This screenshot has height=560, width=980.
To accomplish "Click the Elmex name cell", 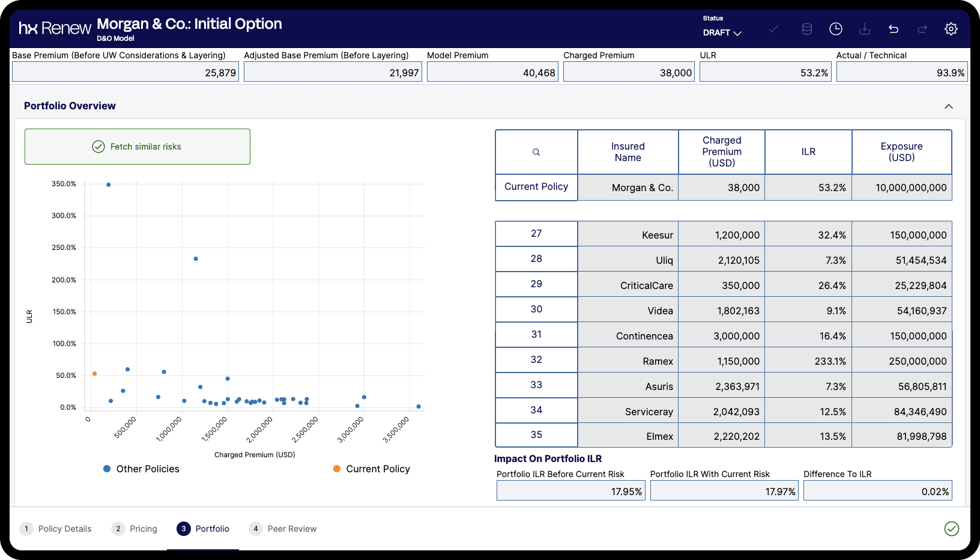I will tap(628, 436).
